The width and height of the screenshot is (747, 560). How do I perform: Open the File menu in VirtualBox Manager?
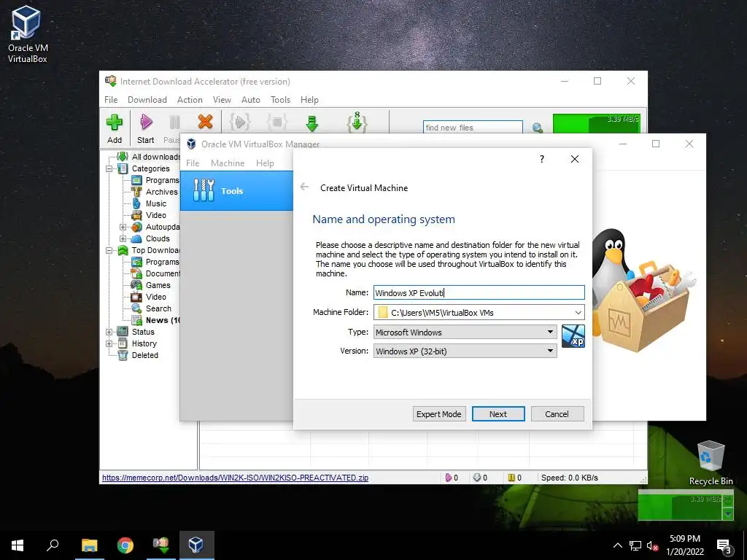tap(193, 163)
